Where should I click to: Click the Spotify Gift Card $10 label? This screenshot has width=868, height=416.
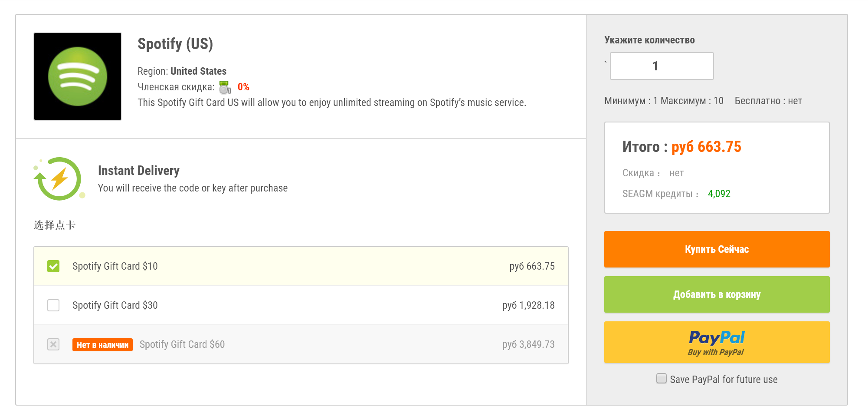click(115, 266)
